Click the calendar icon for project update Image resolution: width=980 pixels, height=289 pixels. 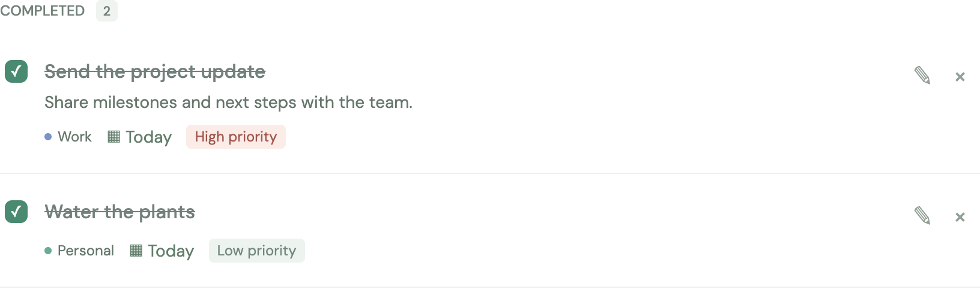[x=114, y=137]
